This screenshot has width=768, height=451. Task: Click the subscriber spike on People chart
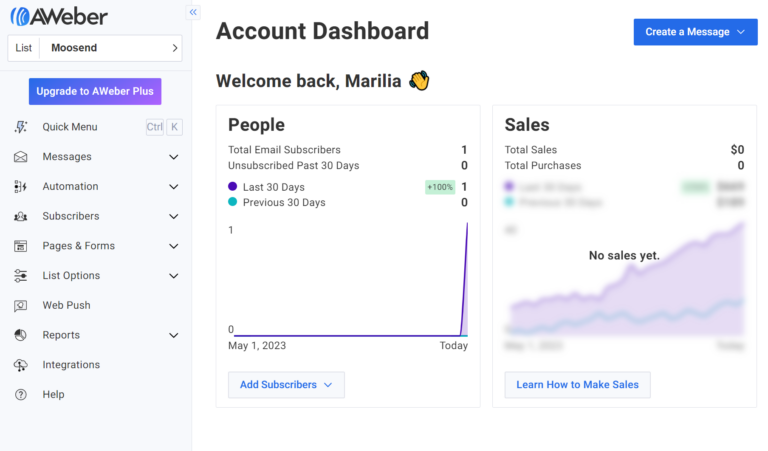(x=465, y=279)
